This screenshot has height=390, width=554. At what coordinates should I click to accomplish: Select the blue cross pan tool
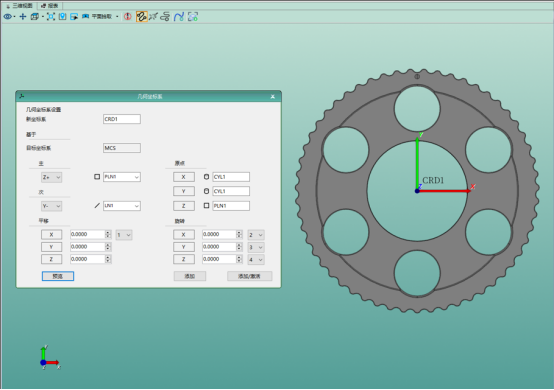(x=23, y=17)
